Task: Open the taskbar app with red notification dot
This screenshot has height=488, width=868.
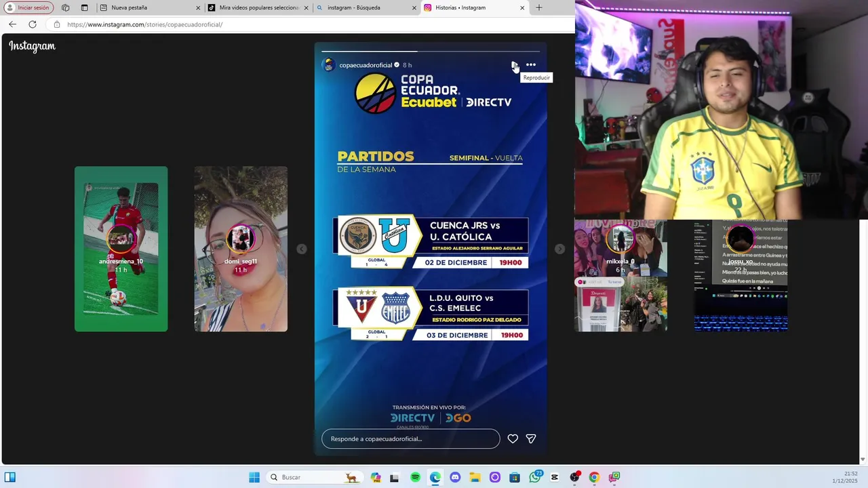Action: [x=575, y=477]
